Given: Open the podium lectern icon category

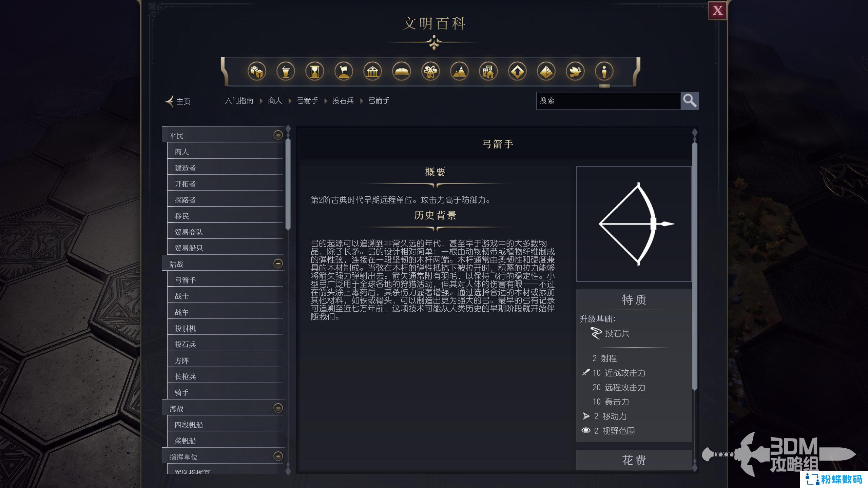Looking at the screenshot, I should 286,72.
